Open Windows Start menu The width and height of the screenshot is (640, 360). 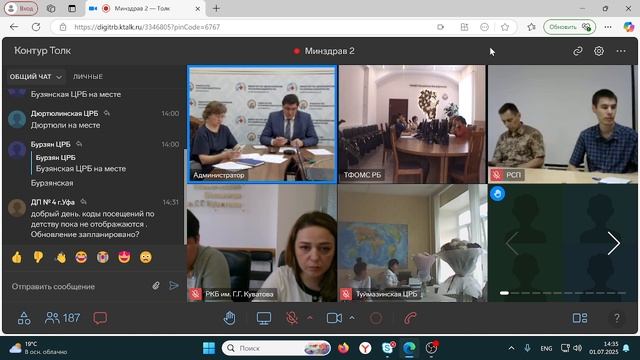tap(209, 348)
